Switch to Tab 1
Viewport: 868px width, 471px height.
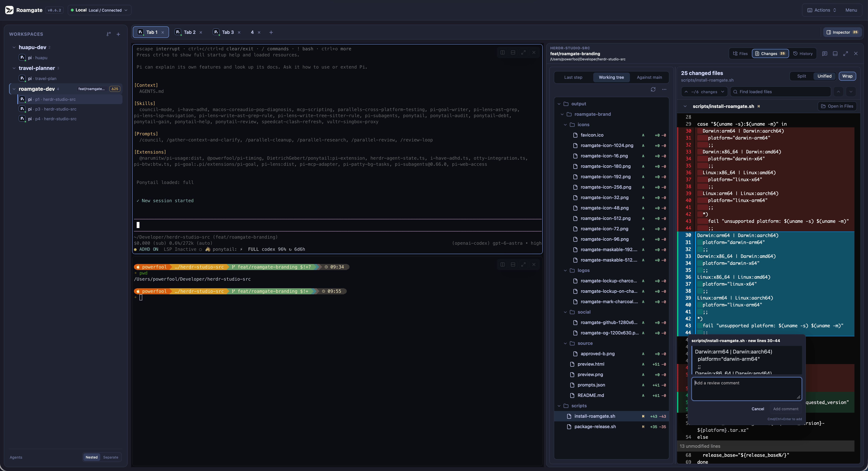(151, 32)
